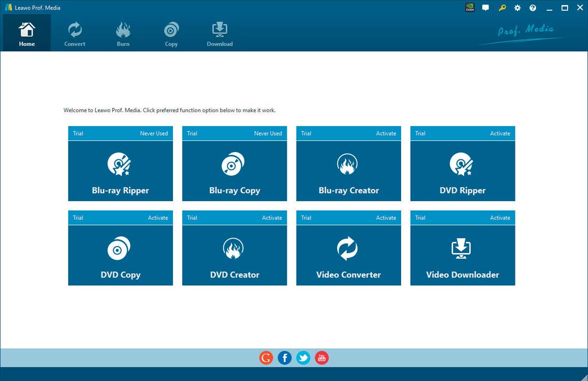Click Activate on Video Downloader tile
588x381 pixels.
click(500, 218)
